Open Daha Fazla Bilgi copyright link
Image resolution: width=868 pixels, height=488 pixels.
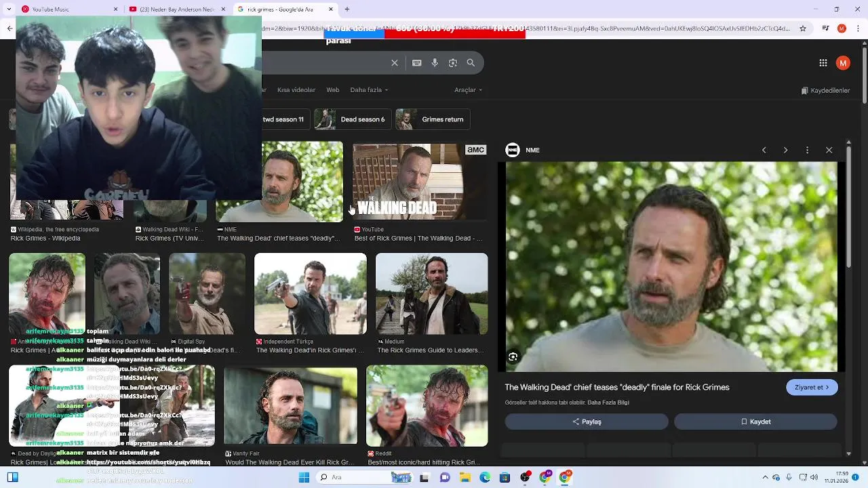[608, 403]
